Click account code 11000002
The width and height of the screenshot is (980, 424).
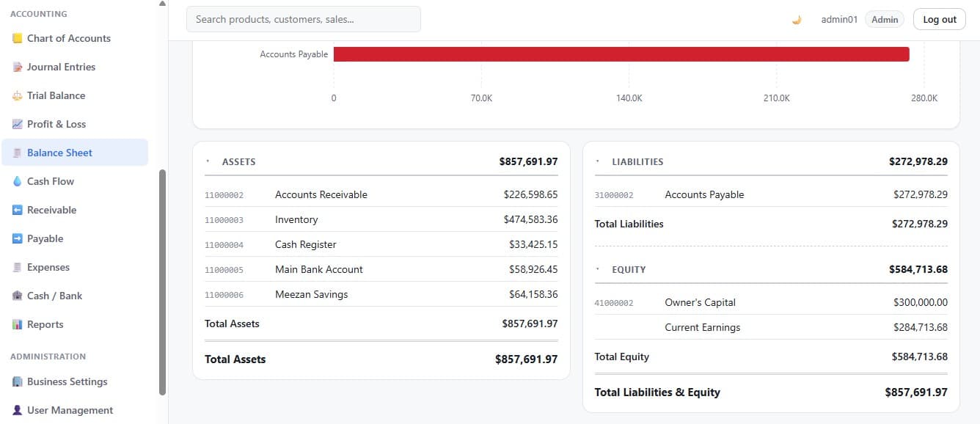coord(224,195)
